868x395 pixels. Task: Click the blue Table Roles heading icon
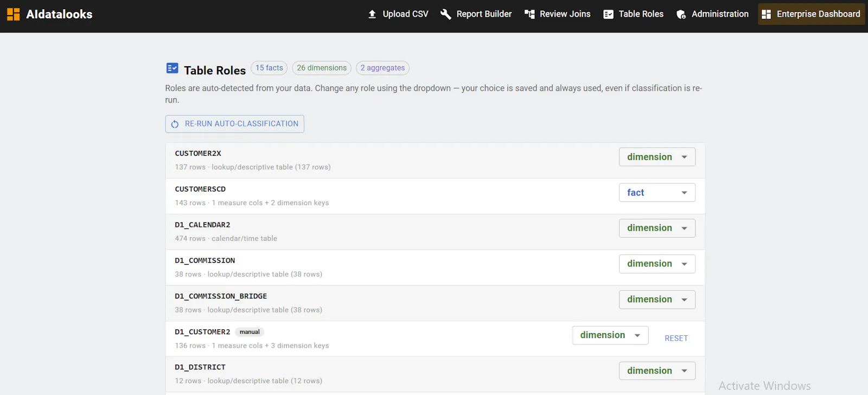[x=172, y=68]
